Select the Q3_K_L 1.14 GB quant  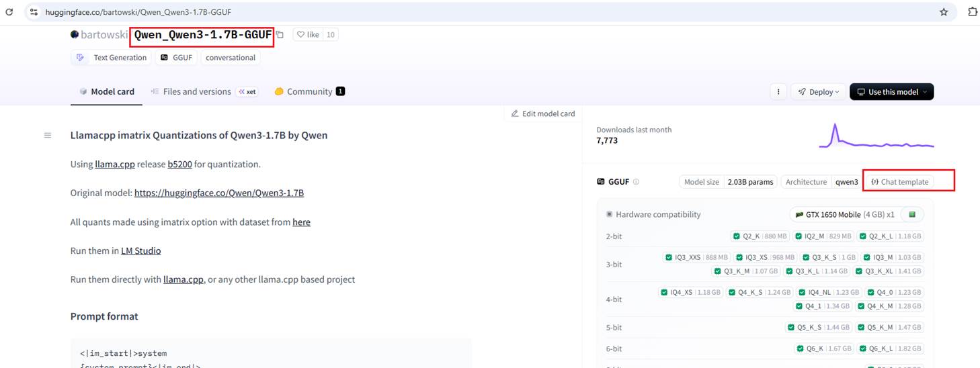click(x=817, y=271)
